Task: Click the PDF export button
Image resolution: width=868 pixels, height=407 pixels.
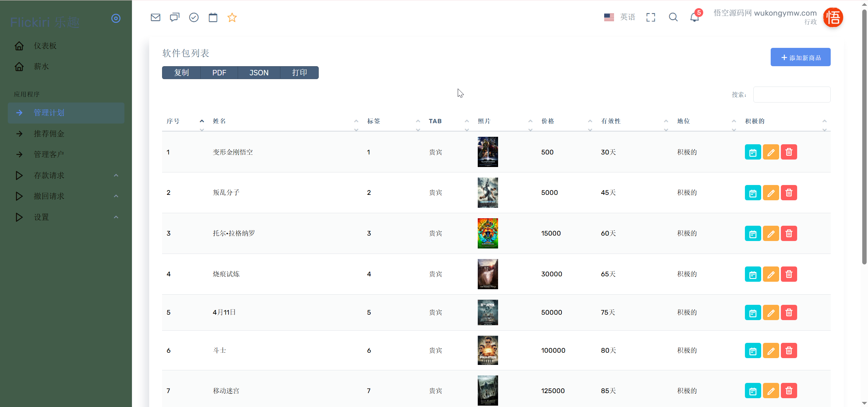Action: point(219,73)
